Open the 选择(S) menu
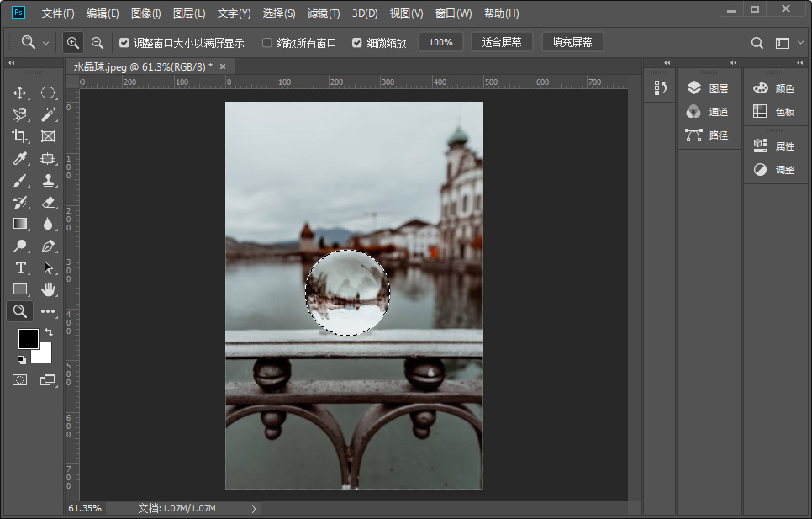 278,13
